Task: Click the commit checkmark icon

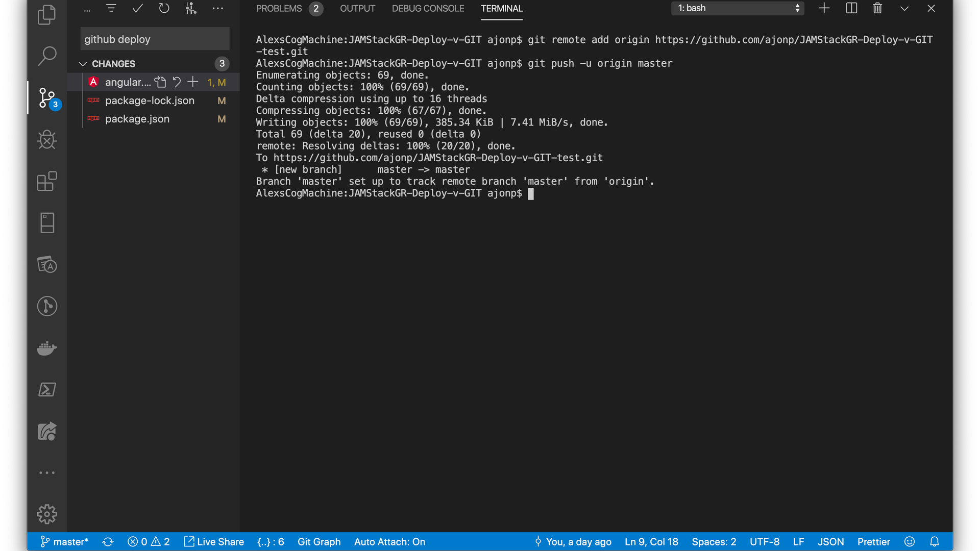Action: pyautogui.click(x=137, y=8)
